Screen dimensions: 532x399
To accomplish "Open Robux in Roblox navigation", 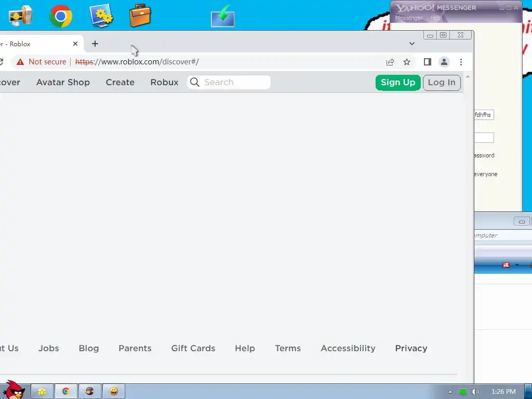I will (164, 82).
